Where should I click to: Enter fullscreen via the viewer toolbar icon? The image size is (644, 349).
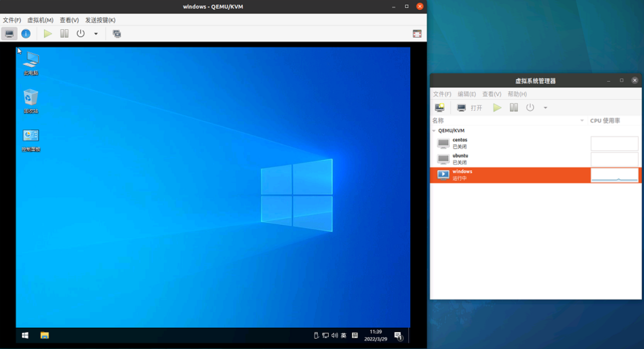coord(417,33)
